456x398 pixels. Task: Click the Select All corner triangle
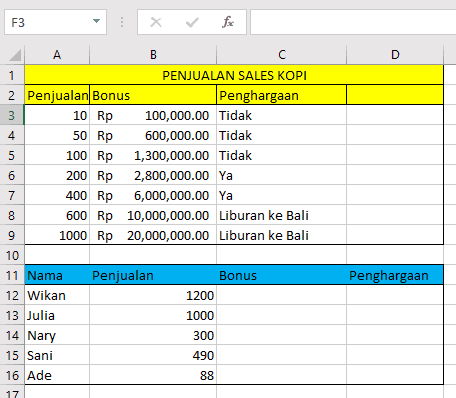click(15, 55)
